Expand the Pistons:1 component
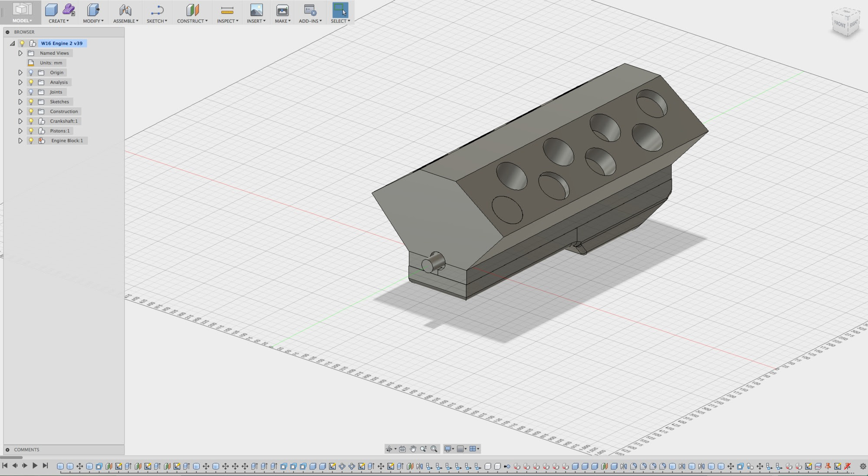The height and width of the screenshot is (476, 868). click(x=20, y=131)
